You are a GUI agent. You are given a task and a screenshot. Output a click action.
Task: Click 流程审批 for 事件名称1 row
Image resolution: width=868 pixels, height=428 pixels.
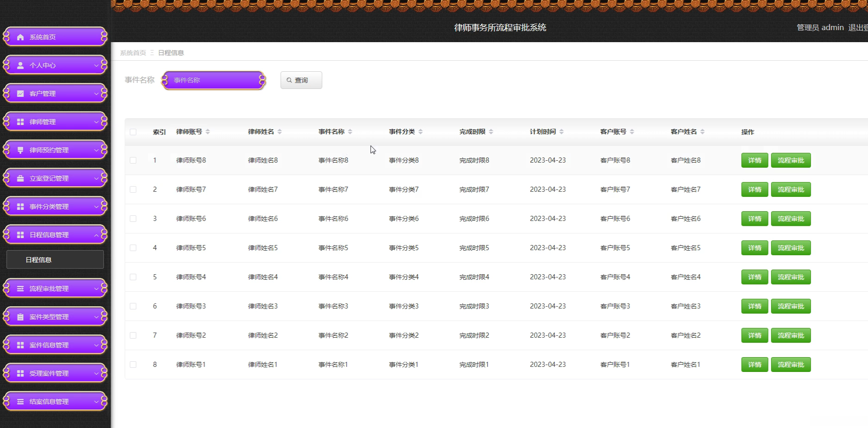tap(791, 365)
